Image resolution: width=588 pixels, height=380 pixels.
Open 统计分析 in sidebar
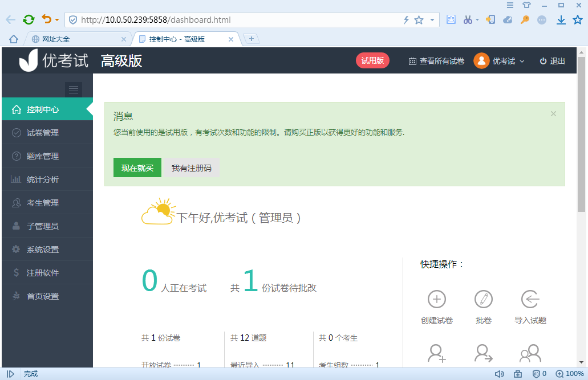click(47, 179)
